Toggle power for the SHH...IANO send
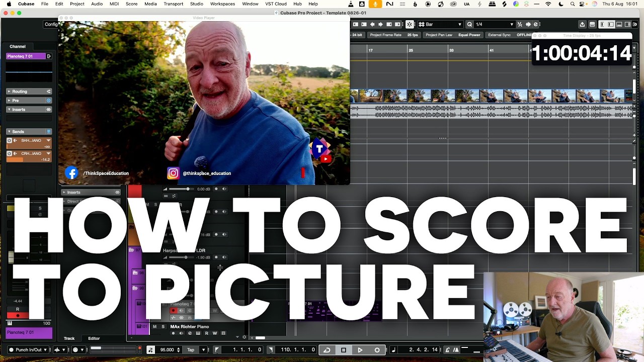The image size is (644, 362). coord(10,141)
